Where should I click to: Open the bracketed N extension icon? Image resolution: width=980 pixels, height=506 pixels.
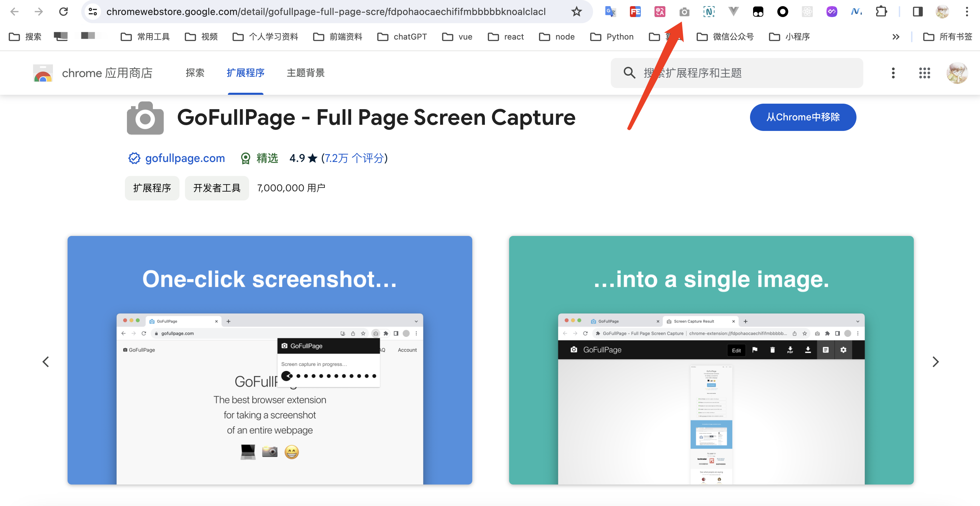(x=709, y=12)
